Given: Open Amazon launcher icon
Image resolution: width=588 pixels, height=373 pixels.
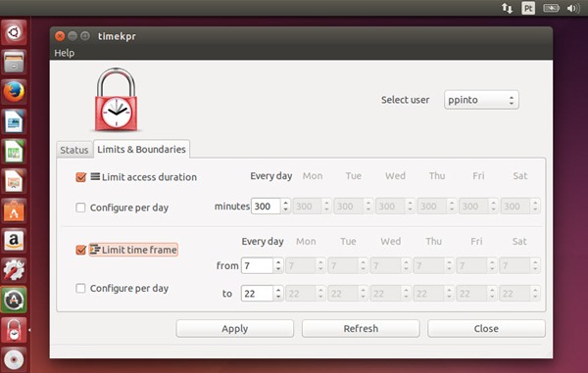Looking at the screenshot, I should coord(14,241).
